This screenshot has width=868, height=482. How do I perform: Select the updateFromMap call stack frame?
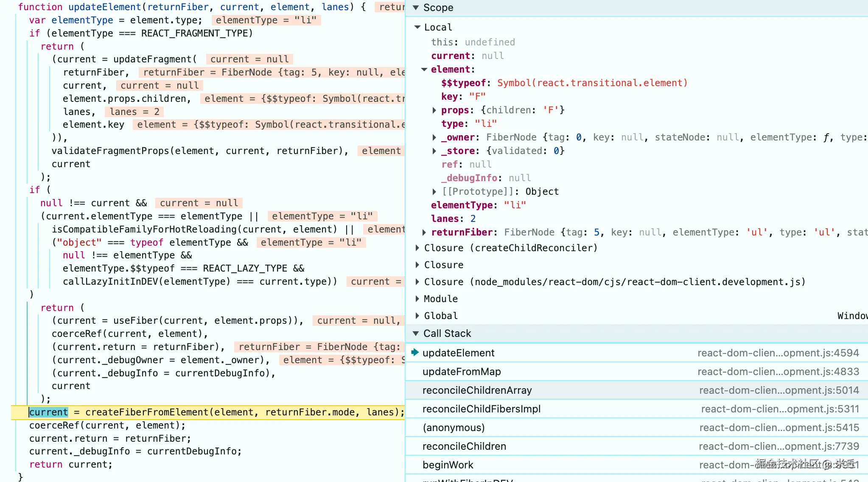(636, 372)
